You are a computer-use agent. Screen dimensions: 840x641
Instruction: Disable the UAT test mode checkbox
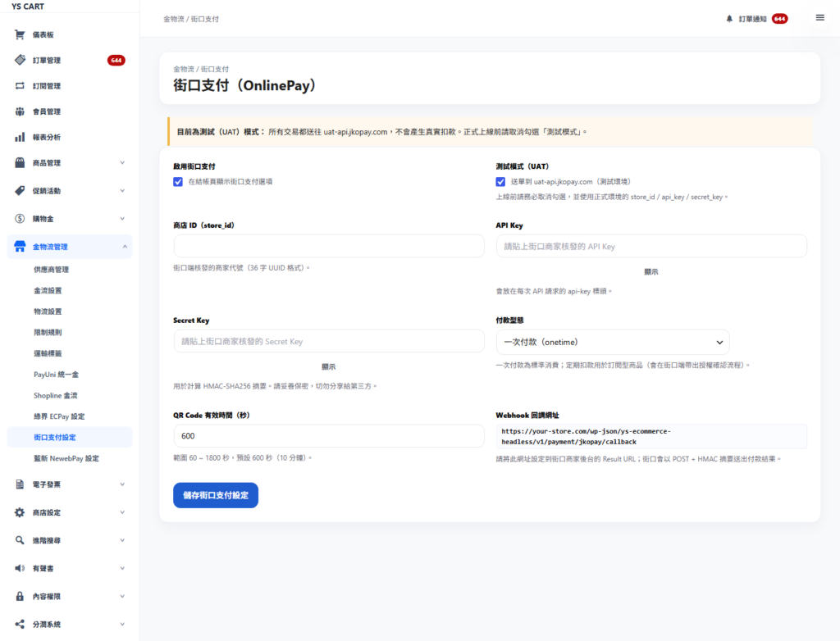[500, 182]
